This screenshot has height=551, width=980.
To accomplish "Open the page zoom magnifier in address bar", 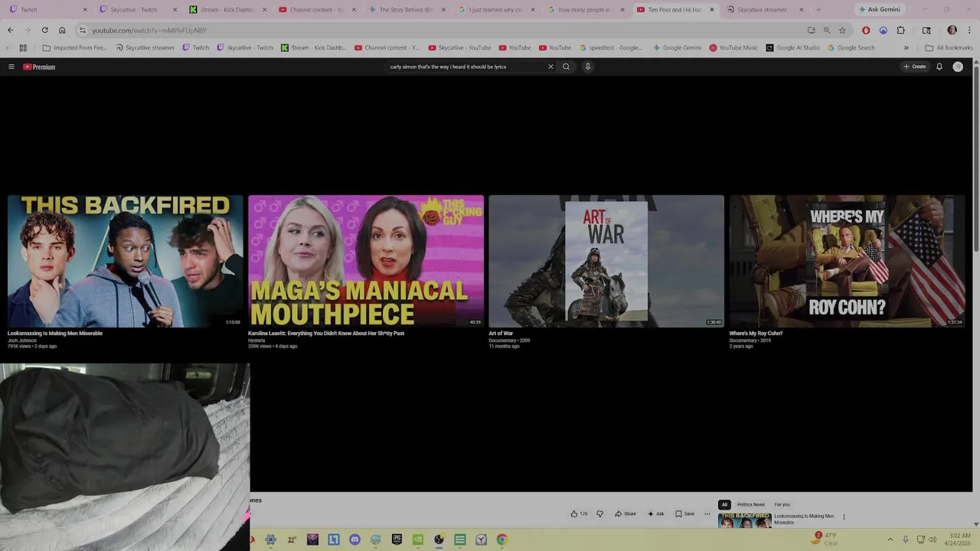I will (x=827, y=30).
